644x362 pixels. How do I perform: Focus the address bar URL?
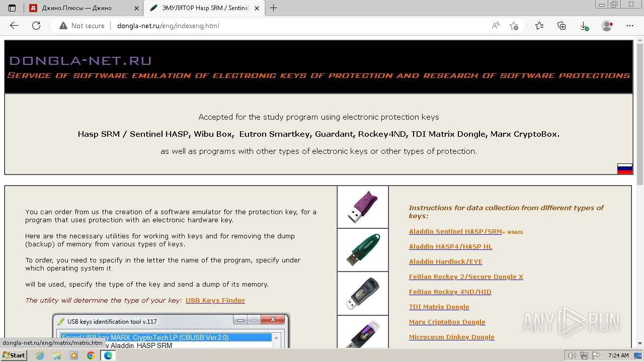point(168,26)
